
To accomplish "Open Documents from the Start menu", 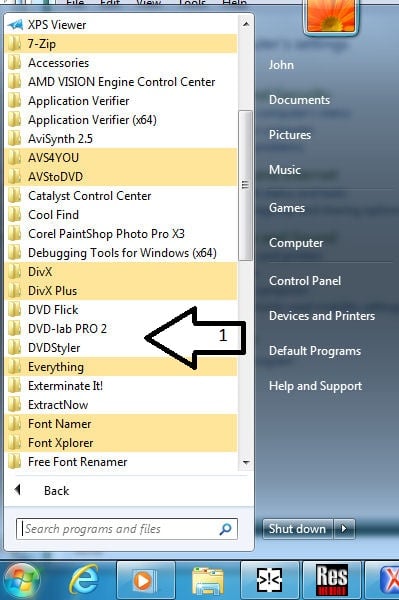I will (x=299, y=100).
